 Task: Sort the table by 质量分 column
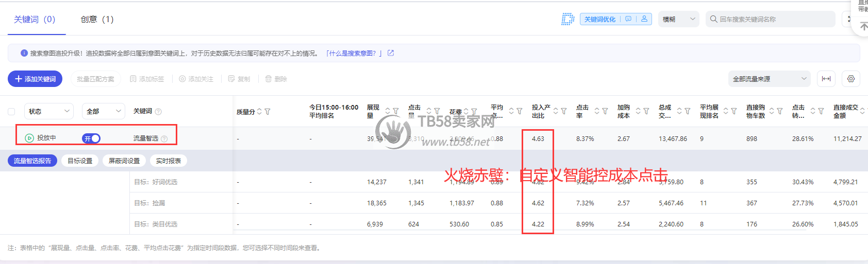[x=259, y=112]
